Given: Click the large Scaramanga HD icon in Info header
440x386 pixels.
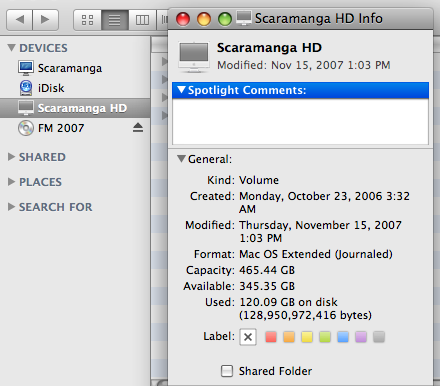Looking at the screenshot, I should click(194, 57).
